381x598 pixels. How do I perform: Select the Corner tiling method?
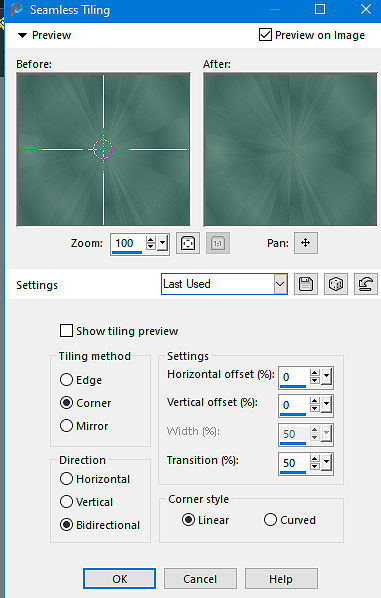click(x=66, y=402)
